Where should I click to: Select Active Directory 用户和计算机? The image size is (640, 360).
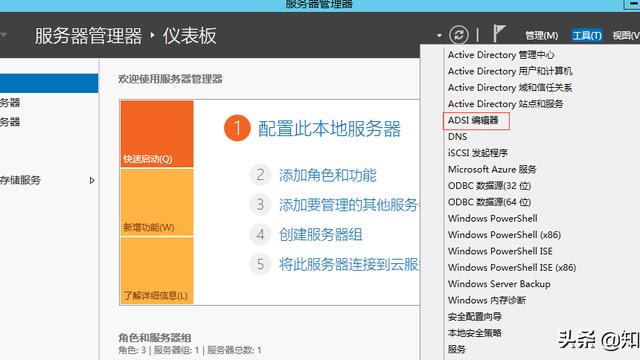point(510,71)
